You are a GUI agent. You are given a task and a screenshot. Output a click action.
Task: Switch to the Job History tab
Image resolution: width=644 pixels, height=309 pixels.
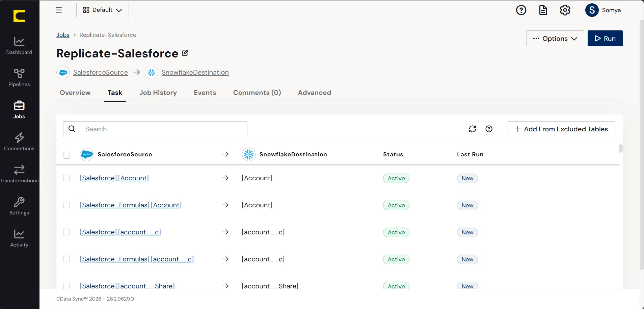tap(158, 93)
